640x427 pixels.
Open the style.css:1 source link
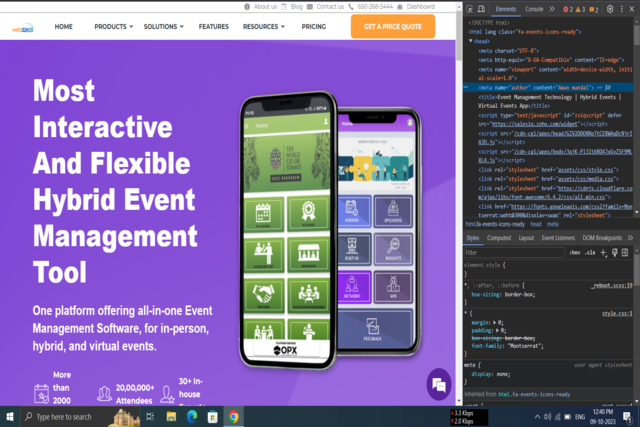point(617,314)
